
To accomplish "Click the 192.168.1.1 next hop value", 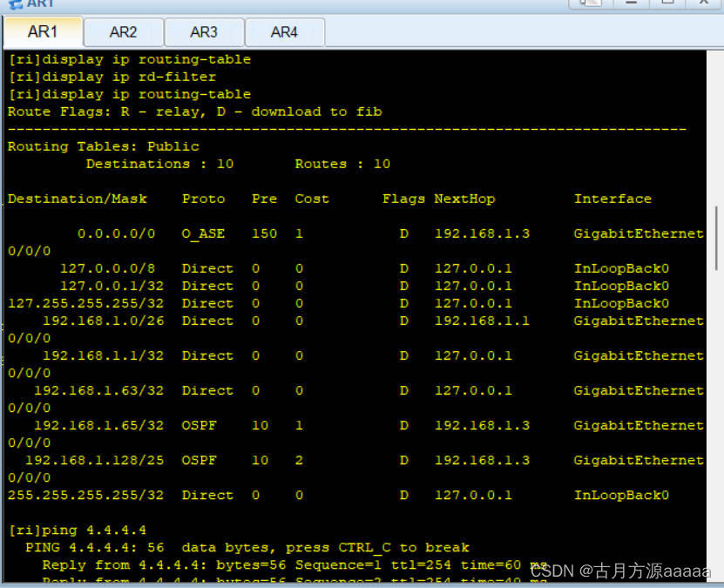I will [482, 321].
